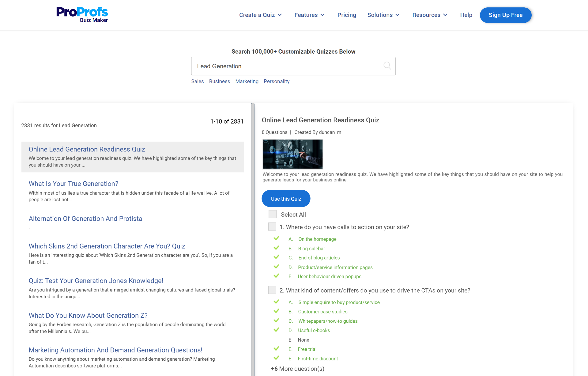This screenshot has width=588, height=376.
Task: Open the Features dropdown menu
Action: tap(309, 15)
